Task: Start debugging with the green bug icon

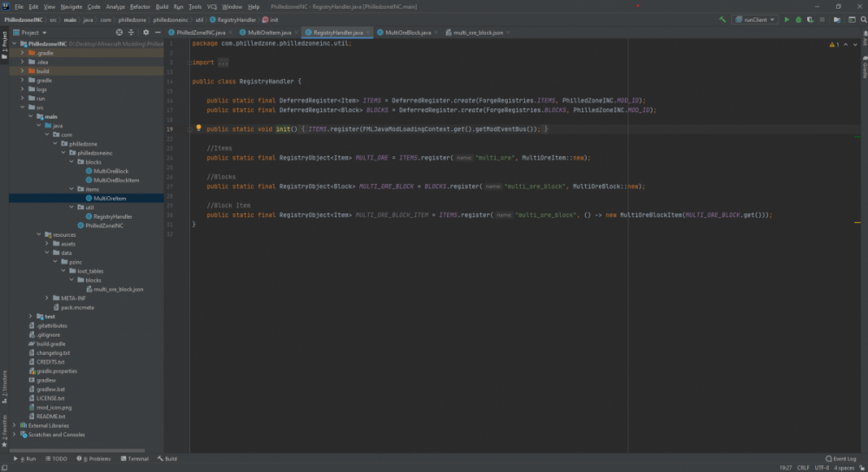Action: (799, 19)
